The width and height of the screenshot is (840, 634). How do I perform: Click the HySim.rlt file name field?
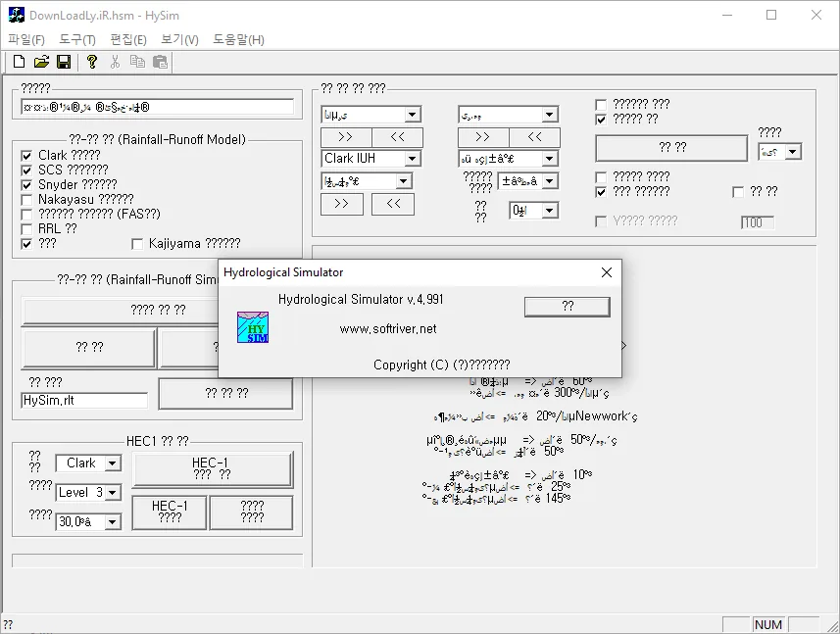(x=84, y=401)
